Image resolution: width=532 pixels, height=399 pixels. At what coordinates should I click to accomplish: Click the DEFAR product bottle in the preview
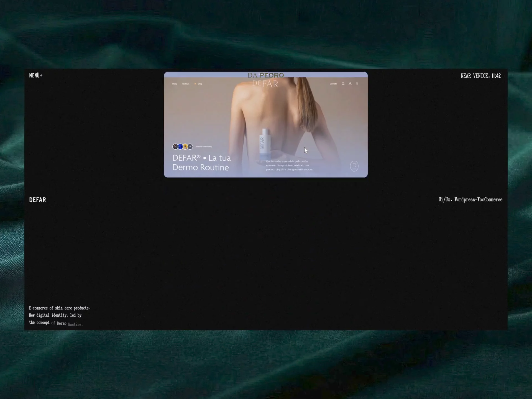click(265, 144)
